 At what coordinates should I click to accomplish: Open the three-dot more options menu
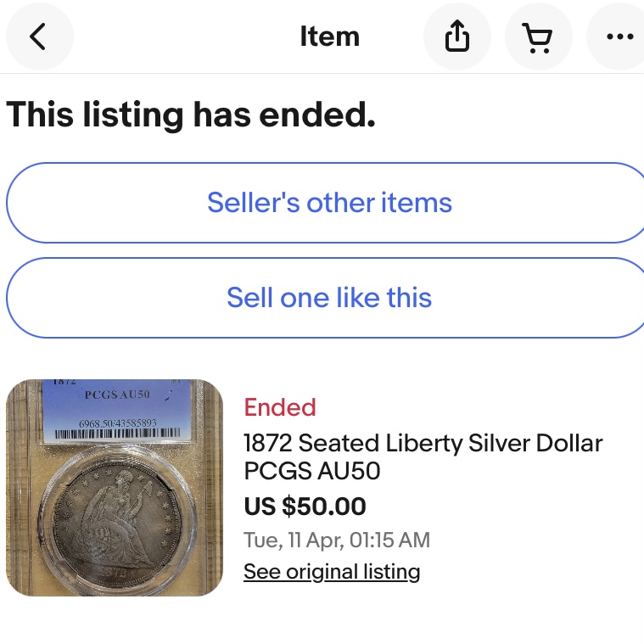click(619, 36)
